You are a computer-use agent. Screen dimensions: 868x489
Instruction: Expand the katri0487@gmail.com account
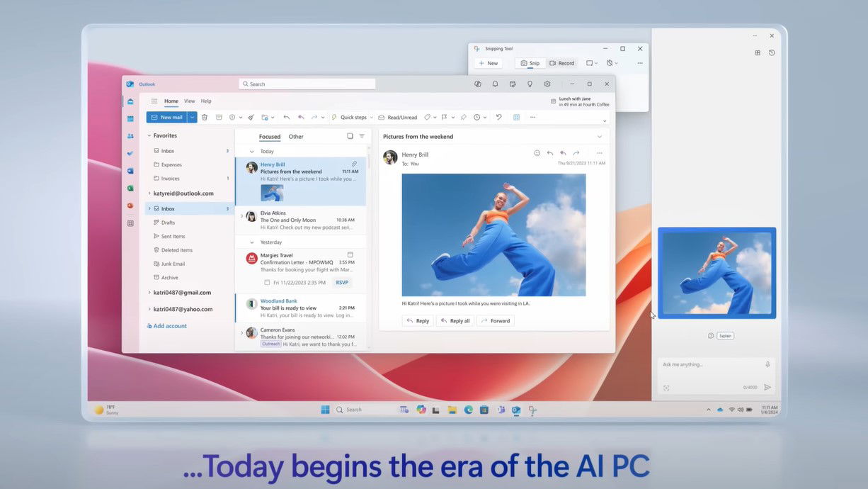pyautogui.click(x=149, y=293)
